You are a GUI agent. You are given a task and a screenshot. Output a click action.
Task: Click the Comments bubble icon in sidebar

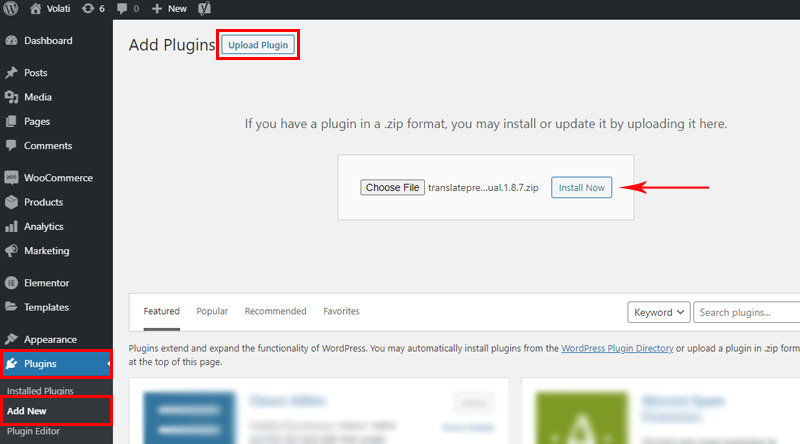tap(11, 145)
